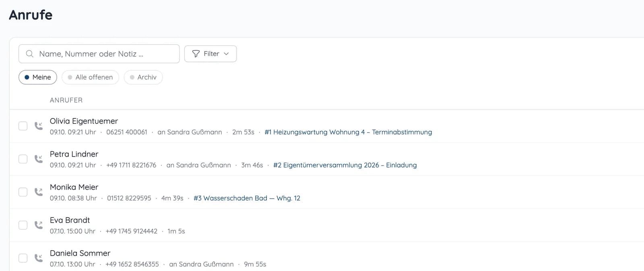Screen dimensions: 644x271
Task: Select the checkbox for Petra Lindner
Action: (23, 159)
